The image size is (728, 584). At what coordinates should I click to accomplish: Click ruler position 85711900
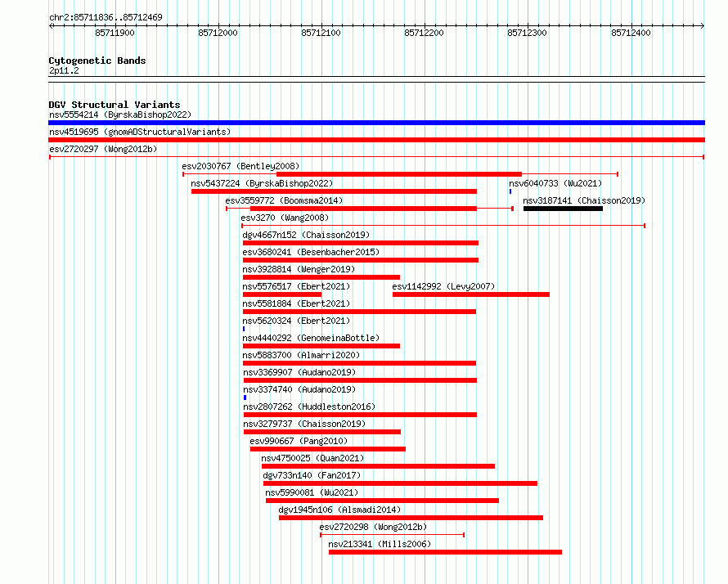(x=115, y=33)
